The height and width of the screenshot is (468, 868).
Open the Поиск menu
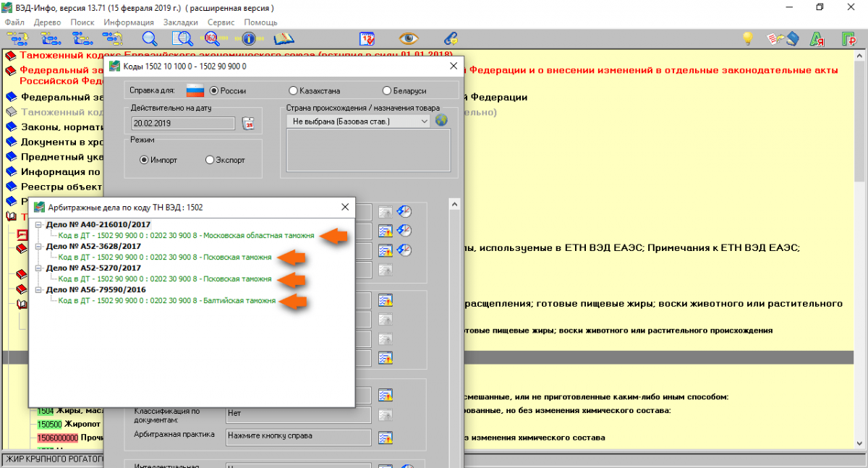pos(82,22)
